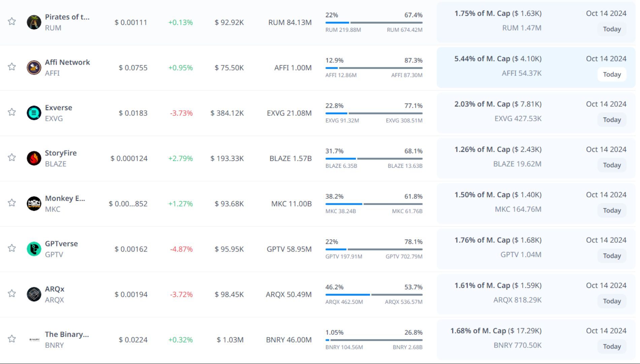Image resolution: width=640 pixels, height=364 pixels.
Task: Click the ARQx 46.2% unlock progress bar
Action: [374, 295]
